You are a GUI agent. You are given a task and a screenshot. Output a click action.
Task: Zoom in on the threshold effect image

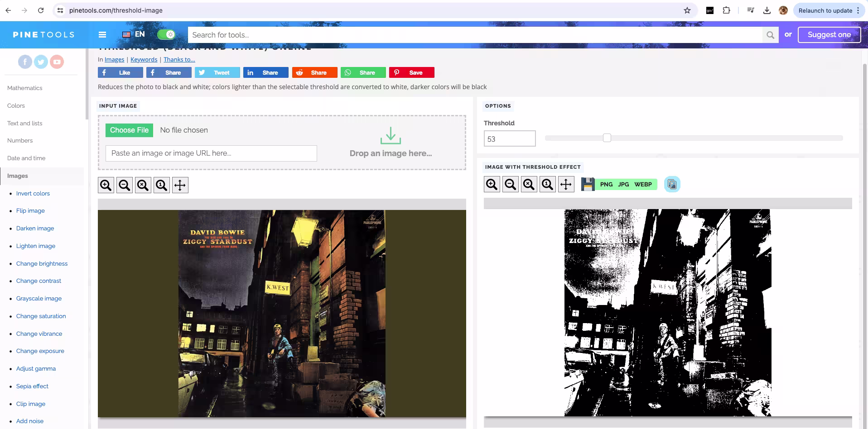coord(492,184)
